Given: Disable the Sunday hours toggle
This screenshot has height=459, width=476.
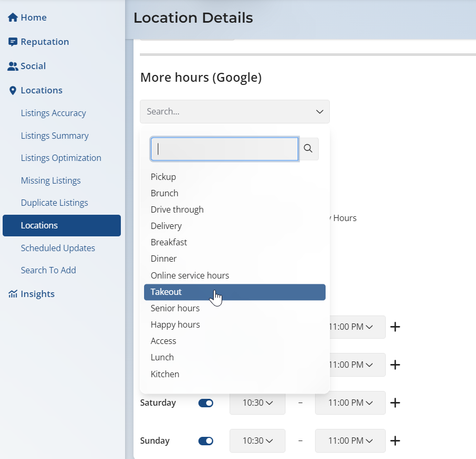Looking at the screenshot, I should [206, 441].
